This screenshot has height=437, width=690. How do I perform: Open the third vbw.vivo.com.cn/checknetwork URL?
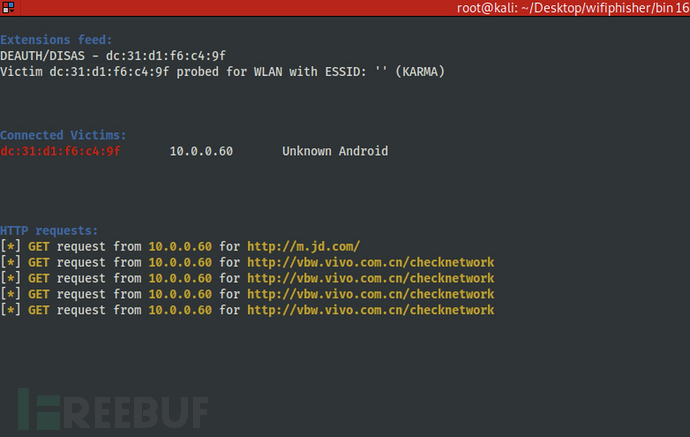(x=371, y=294)
